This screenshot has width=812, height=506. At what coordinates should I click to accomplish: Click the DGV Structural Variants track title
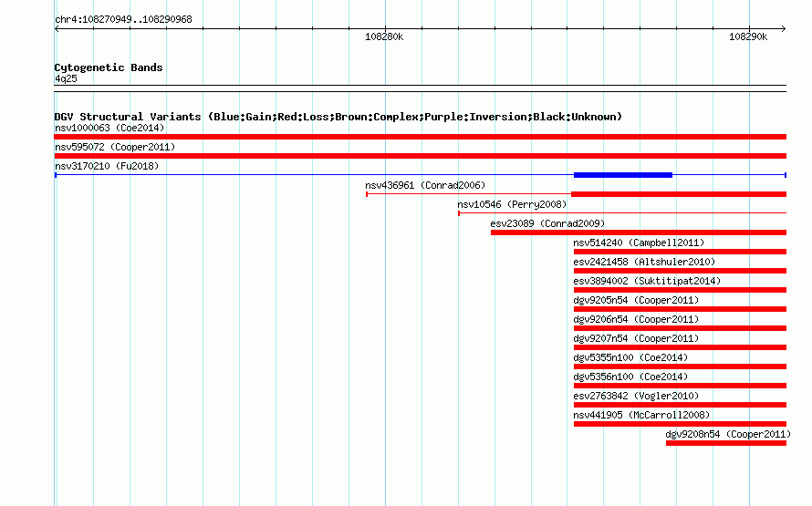tap(338, 117)
